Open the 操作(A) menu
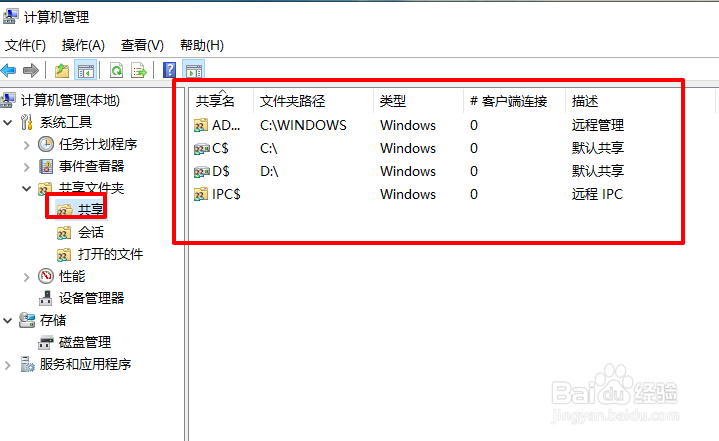 83,45
